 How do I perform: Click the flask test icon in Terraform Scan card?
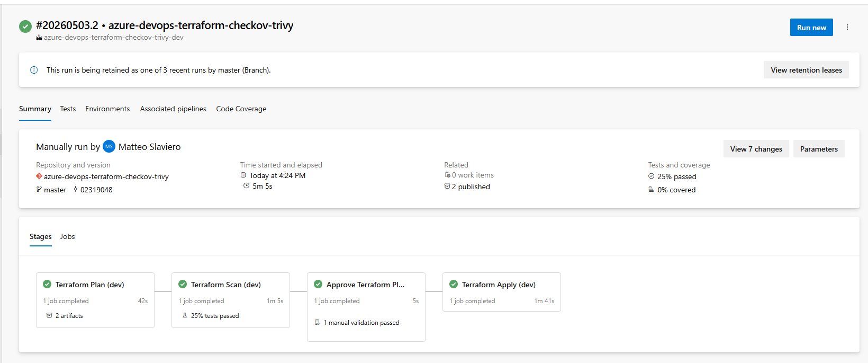(185, 315)
